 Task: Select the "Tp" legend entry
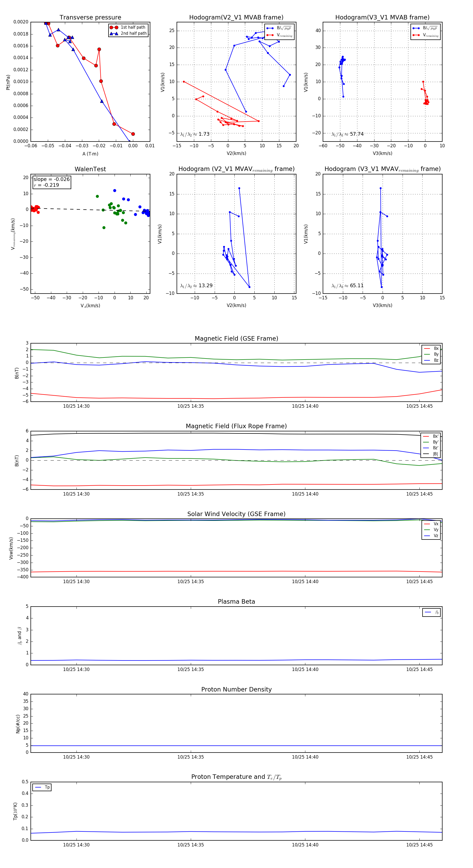(42, 787)
